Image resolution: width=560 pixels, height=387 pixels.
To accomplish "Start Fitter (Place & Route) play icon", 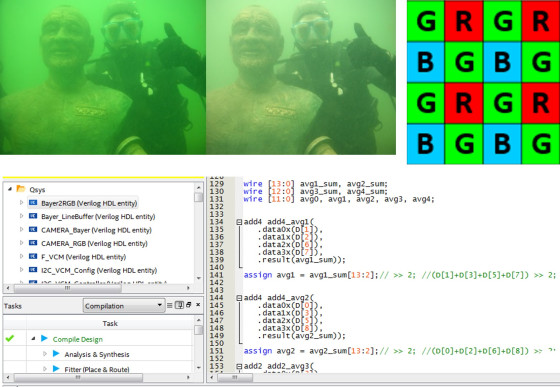I will tap(56, 368).
